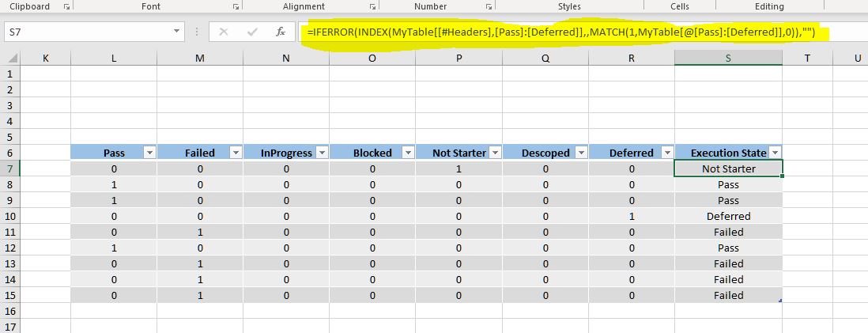Click the Execution State header cell

(x=729, y=153)
